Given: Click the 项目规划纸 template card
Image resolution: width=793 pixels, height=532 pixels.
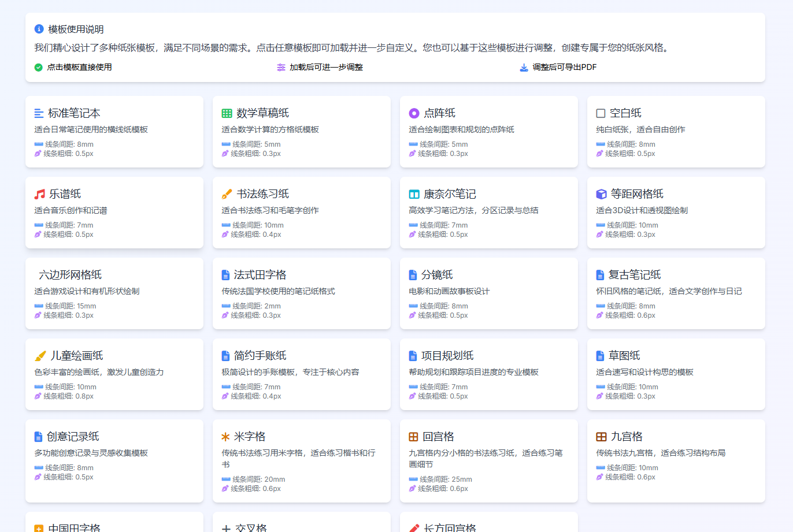Looking at the screenshot, I should (488, 374).
